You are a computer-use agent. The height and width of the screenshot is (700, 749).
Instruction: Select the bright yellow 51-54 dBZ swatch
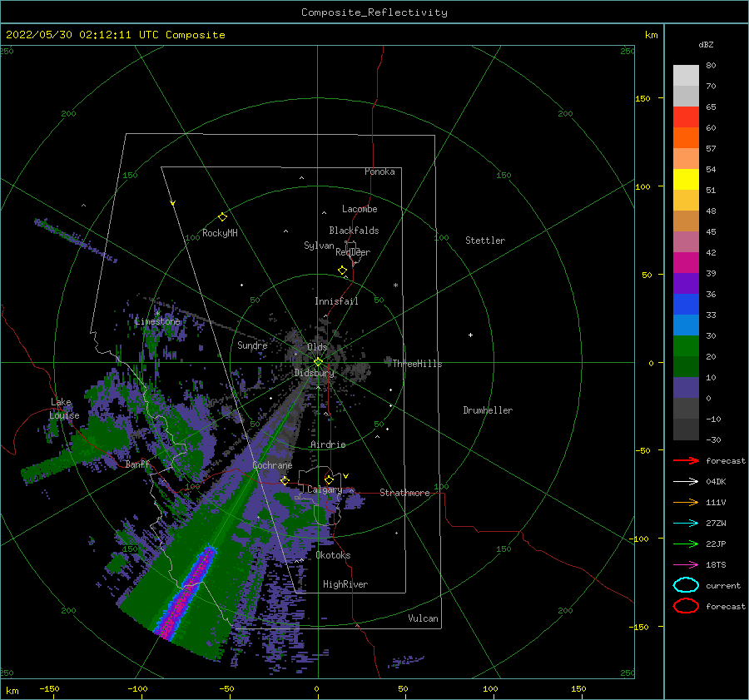(x=686, y=180)
